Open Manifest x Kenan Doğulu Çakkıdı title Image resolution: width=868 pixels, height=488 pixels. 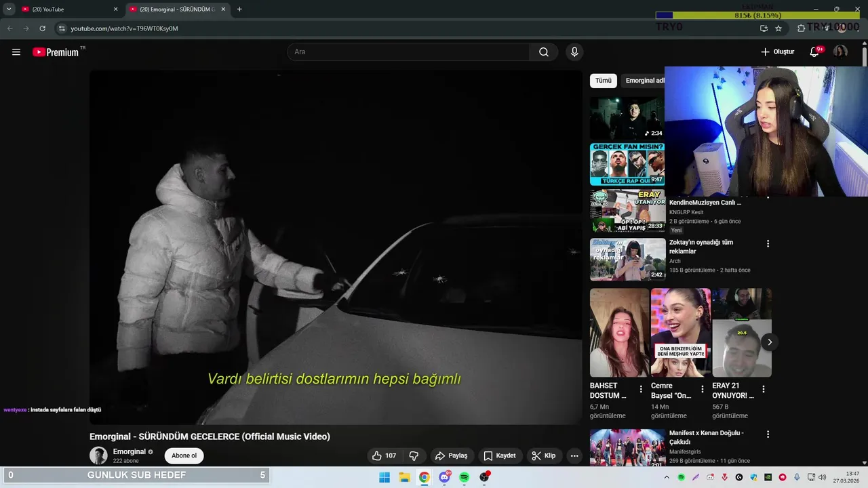point(707,437)
